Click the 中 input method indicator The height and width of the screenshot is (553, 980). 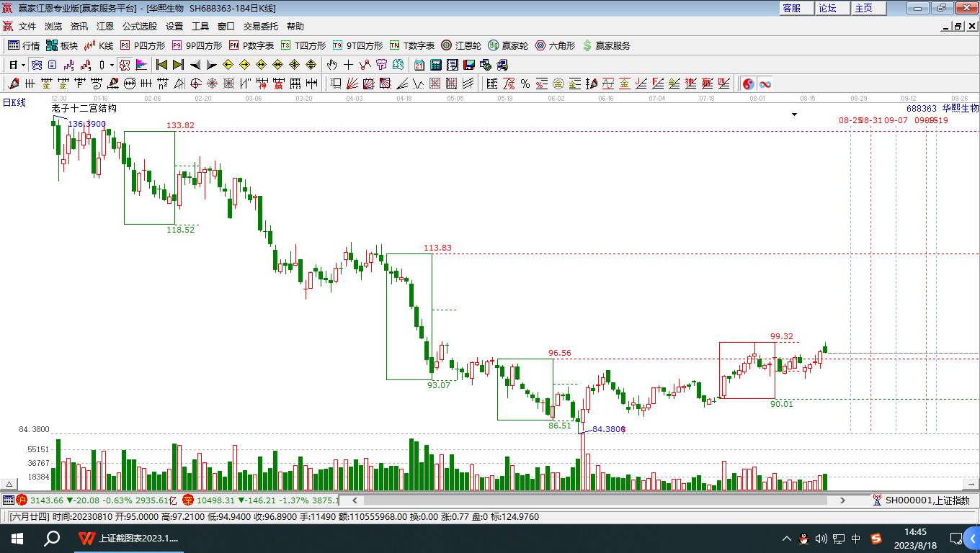pyautogui.click(x=856, y=539)
